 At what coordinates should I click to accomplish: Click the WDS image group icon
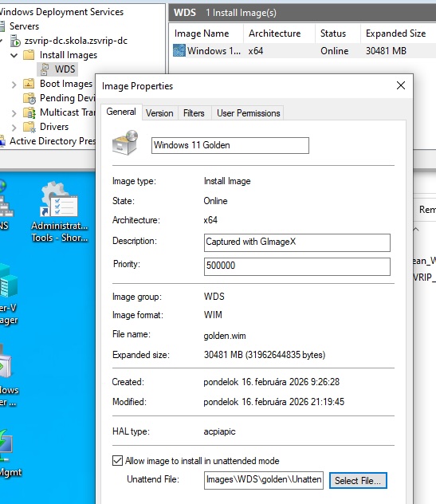point(45,69)
